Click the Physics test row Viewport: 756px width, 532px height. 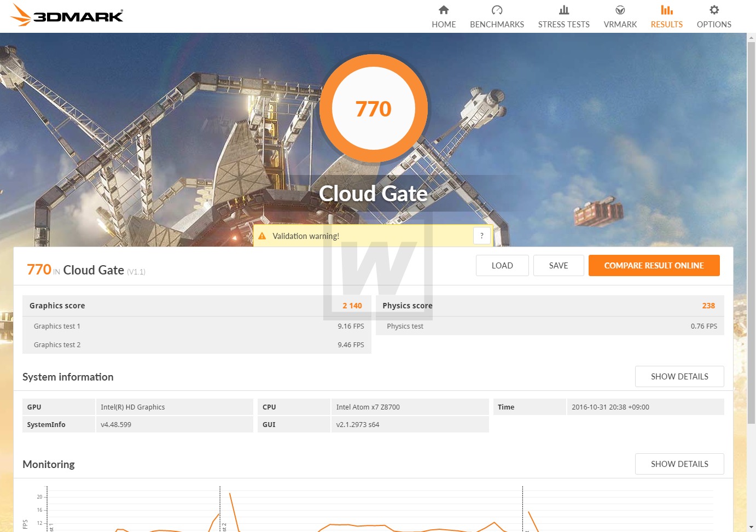pyautogui.click(x=550, y=326)
